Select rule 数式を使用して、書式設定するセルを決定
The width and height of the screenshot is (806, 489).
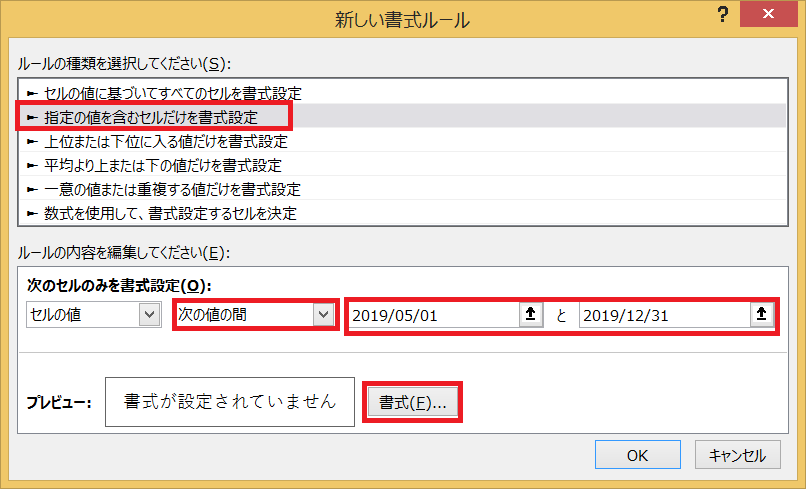coord(402,213)
